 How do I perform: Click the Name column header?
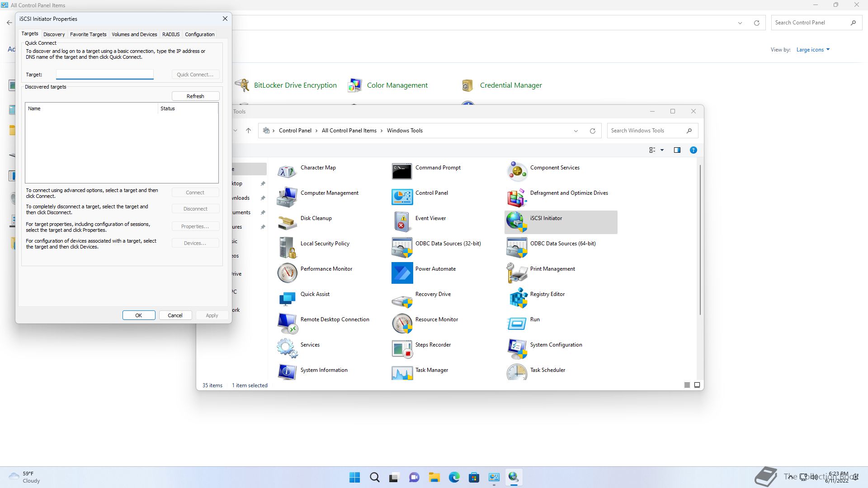click(x=91, y=108)
